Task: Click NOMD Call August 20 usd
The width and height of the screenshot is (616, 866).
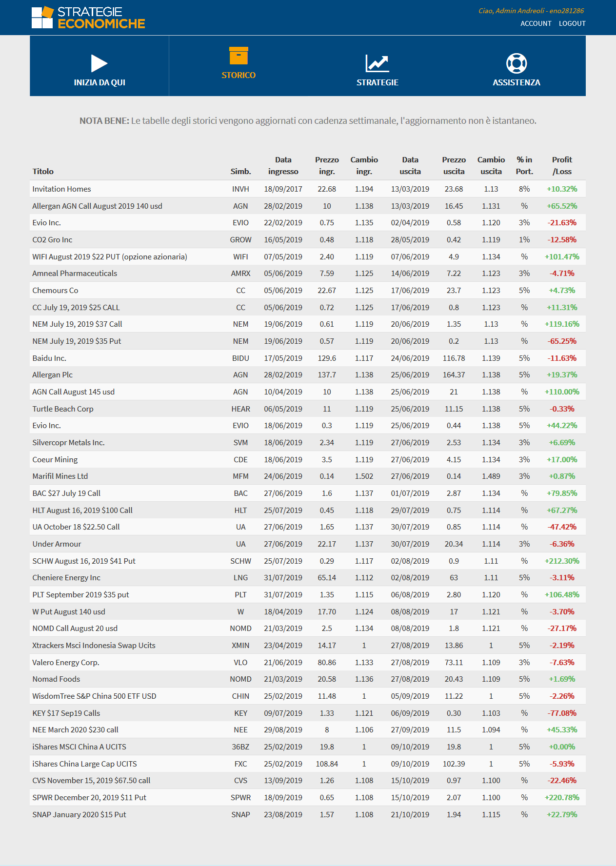Action: (x=75, y=628)
